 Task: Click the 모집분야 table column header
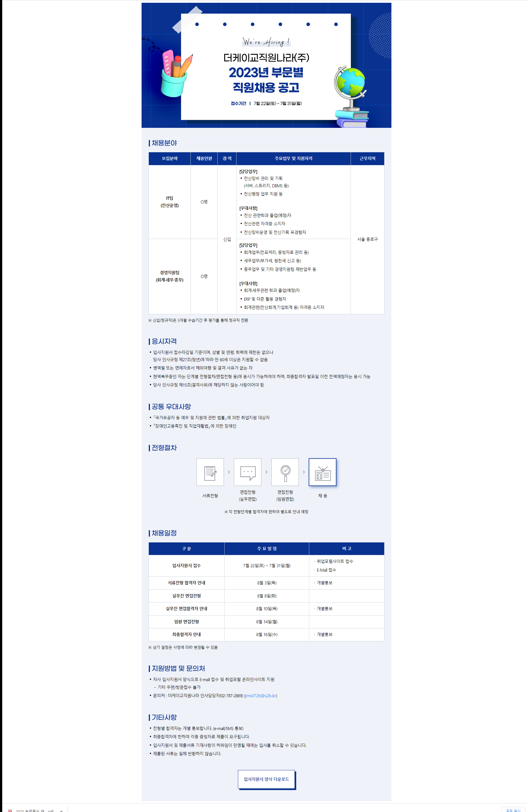point(169,159)
